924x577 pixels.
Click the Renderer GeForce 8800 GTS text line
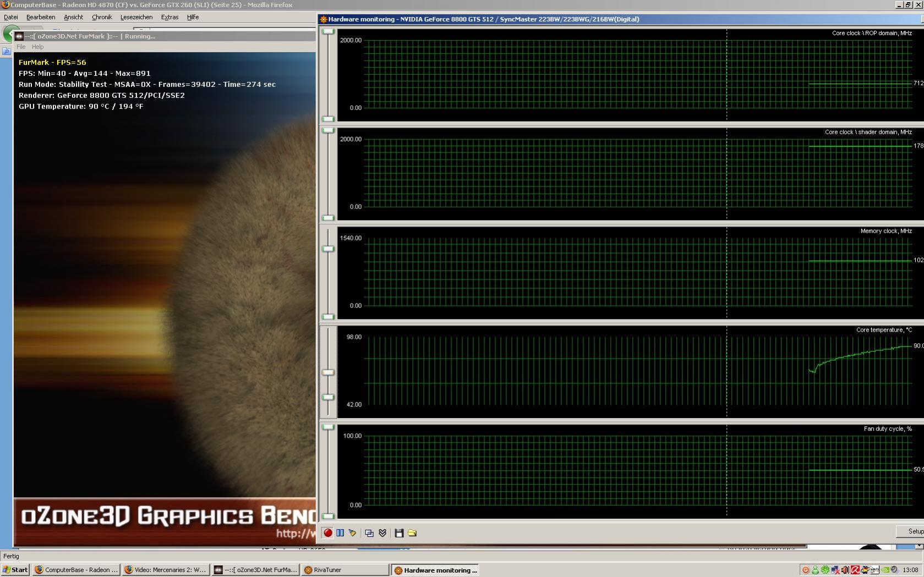click(102, 95)
